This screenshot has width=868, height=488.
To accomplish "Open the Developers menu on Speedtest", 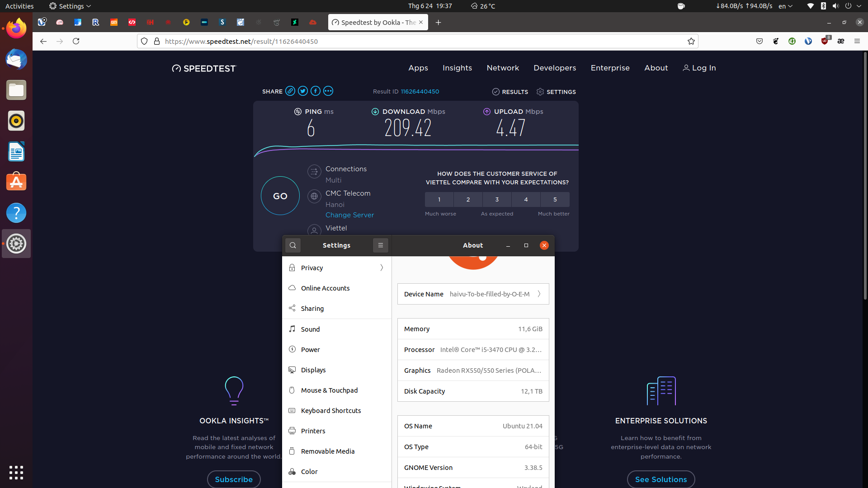I will [x=555, y=68].
